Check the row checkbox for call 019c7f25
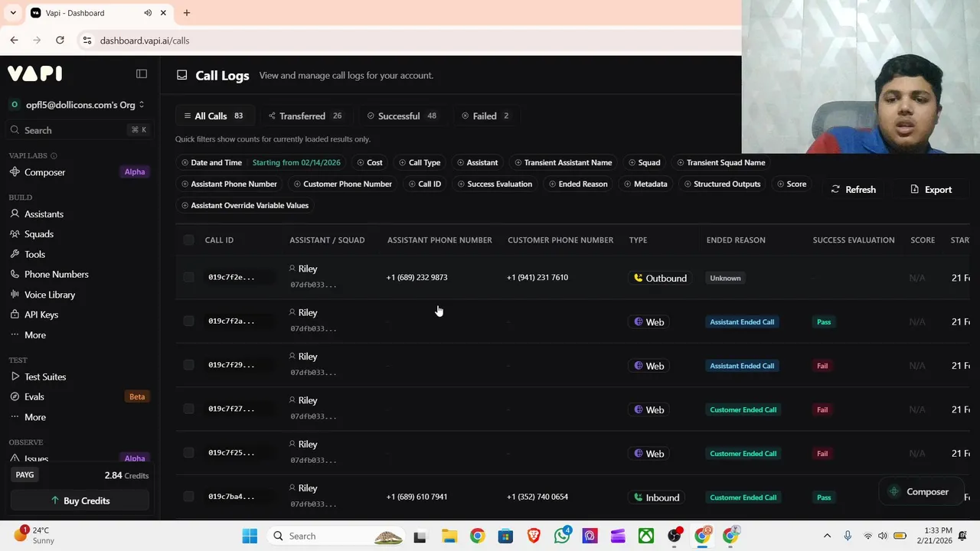 tap(188, 452)
